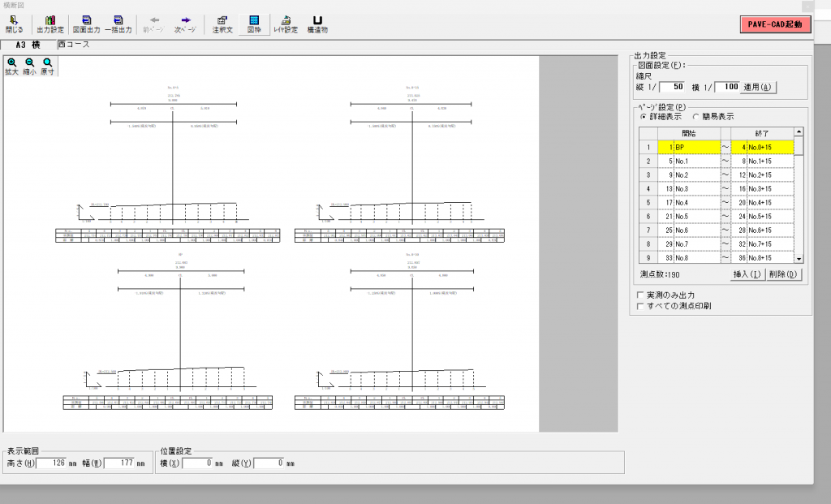Click the 開始 start column header

click(689, 134)
